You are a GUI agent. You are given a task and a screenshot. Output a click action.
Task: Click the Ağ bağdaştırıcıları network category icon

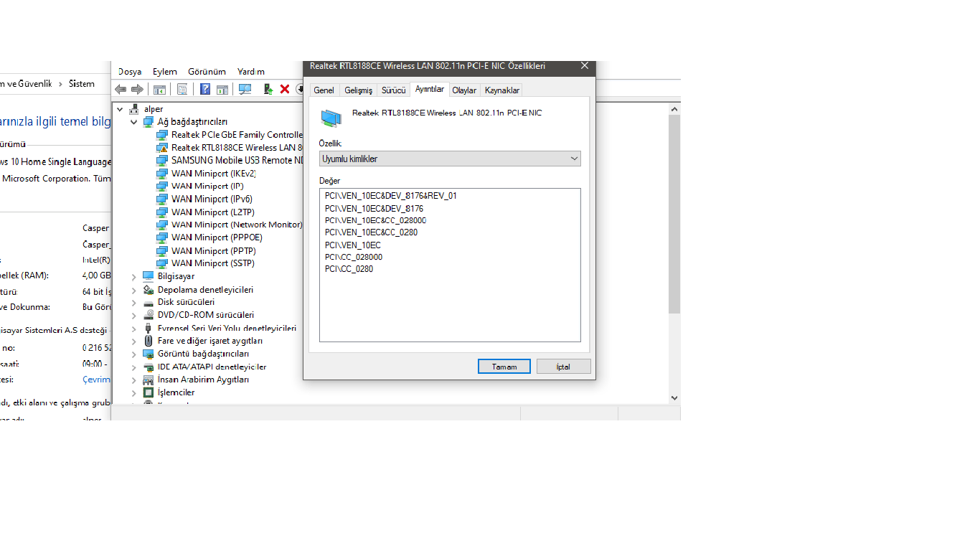pyautogui.click(x=149, y=122)
